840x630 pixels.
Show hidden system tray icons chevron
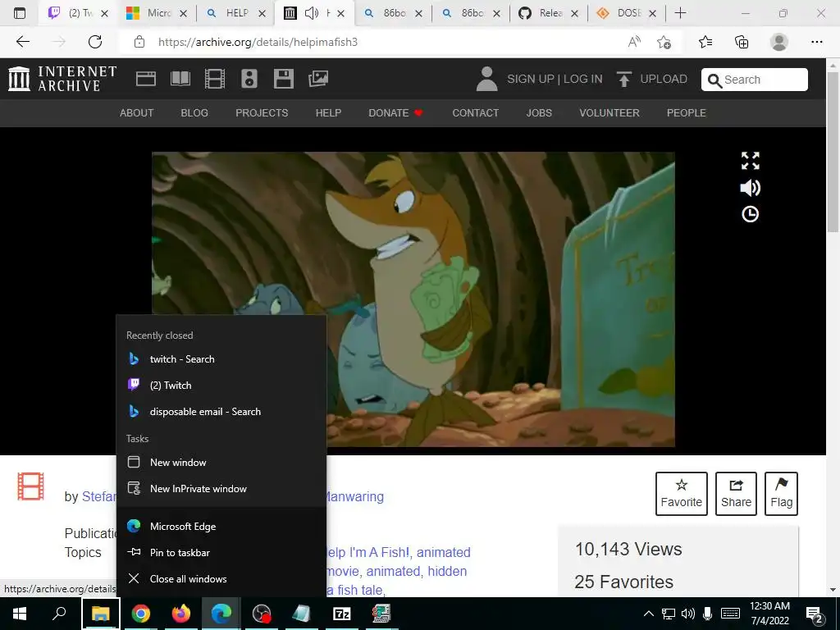(648, 614)
